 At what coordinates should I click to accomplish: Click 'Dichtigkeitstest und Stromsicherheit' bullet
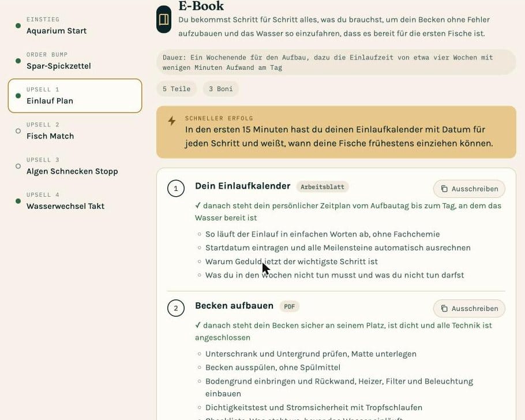314,408
